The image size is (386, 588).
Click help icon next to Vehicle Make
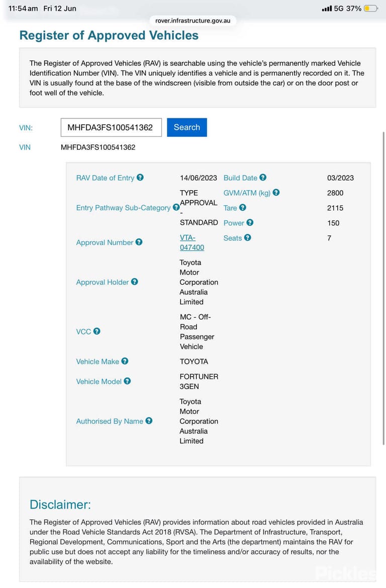point(125,361)
